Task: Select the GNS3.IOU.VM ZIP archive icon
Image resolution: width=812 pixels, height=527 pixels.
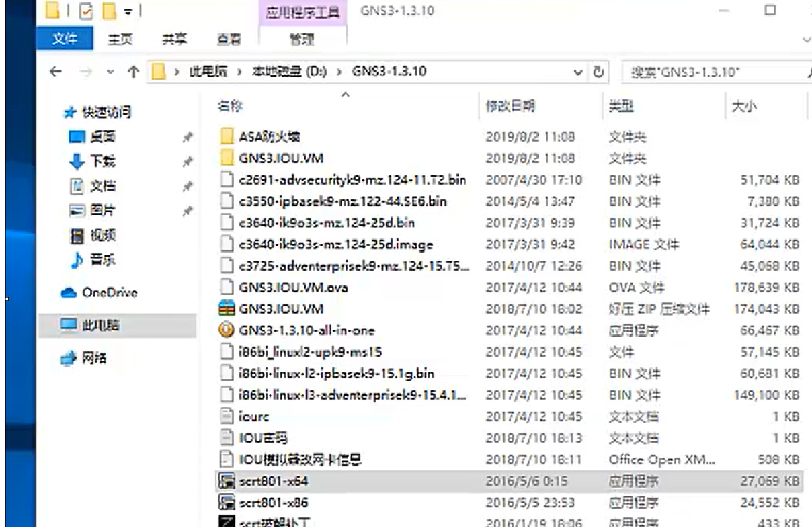Action: tap(226, 309)
